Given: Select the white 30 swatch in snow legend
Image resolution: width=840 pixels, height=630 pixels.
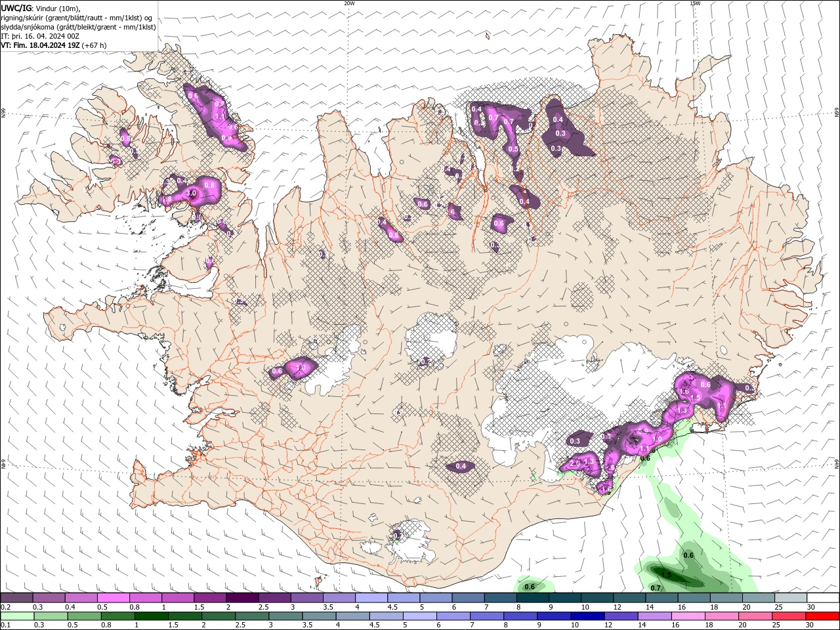Looking at the screenshot, I should [x=824, y=598].
